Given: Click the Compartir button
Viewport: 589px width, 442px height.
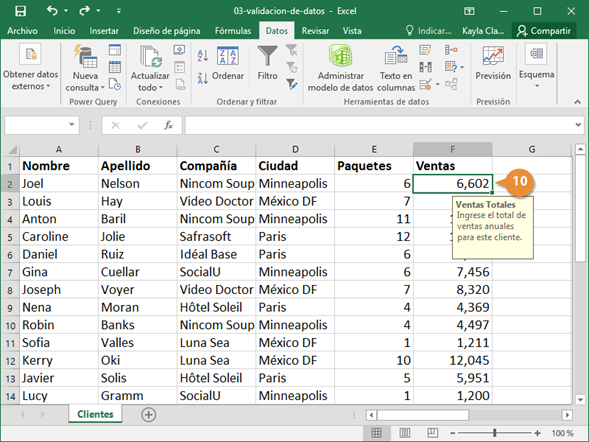Looking at the screenshot, I should coord(544,31).
